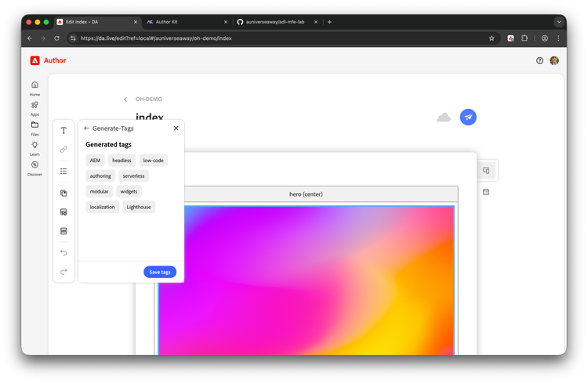
Task: Undo the last edit
Action: [64, 253]
